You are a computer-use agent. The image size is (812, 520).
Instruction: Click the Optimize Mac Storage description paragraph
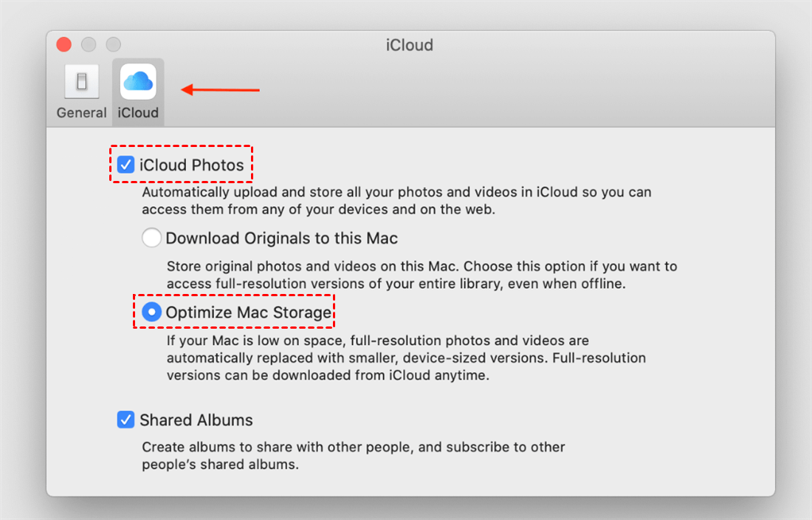406,357
